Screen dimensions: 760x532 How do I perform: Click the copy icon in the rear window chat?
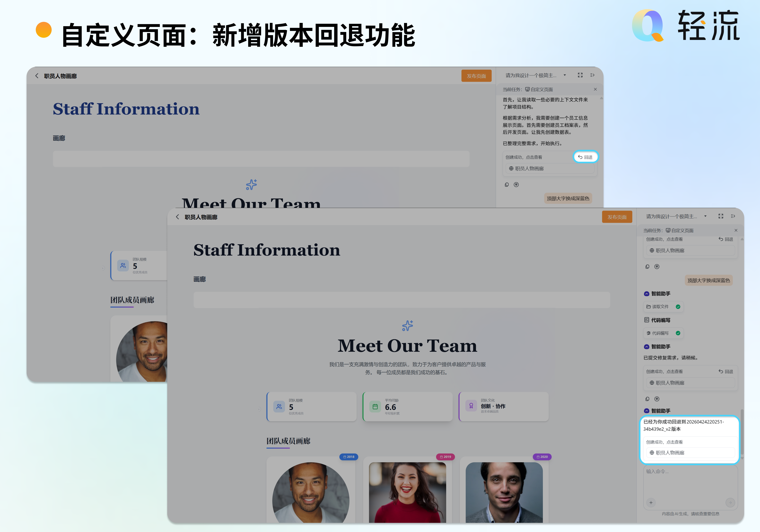click(507, 185)
